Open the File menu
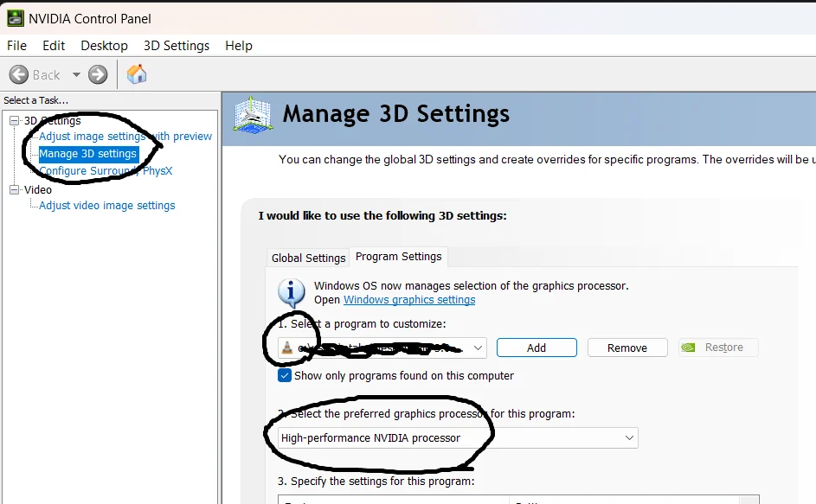 (x=16, y=46)
